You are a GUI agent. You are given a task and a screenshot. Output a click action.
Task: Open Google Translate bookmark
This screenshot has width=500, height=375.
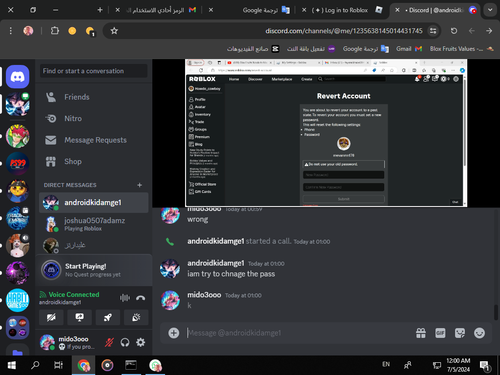pos(366,49)
